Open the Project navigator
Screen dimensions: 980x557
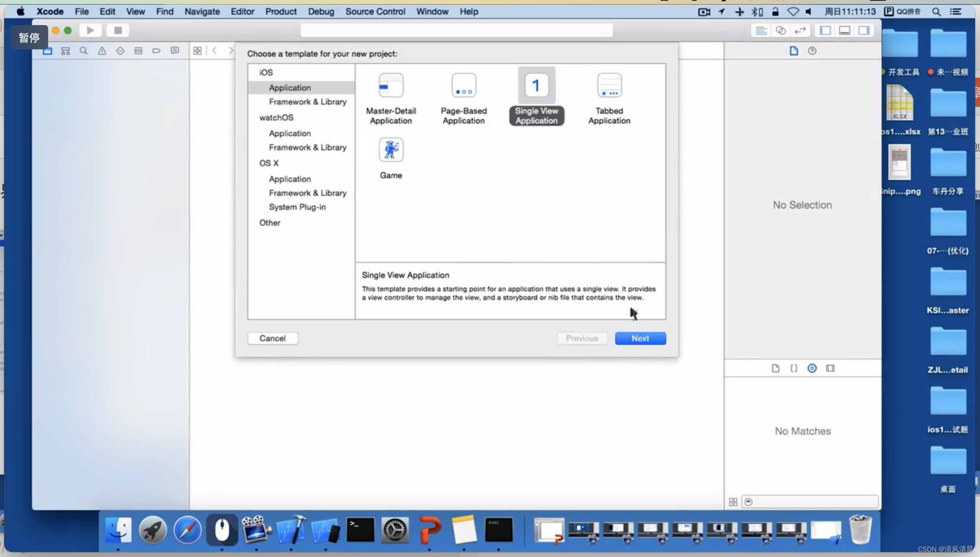[47, 51]
